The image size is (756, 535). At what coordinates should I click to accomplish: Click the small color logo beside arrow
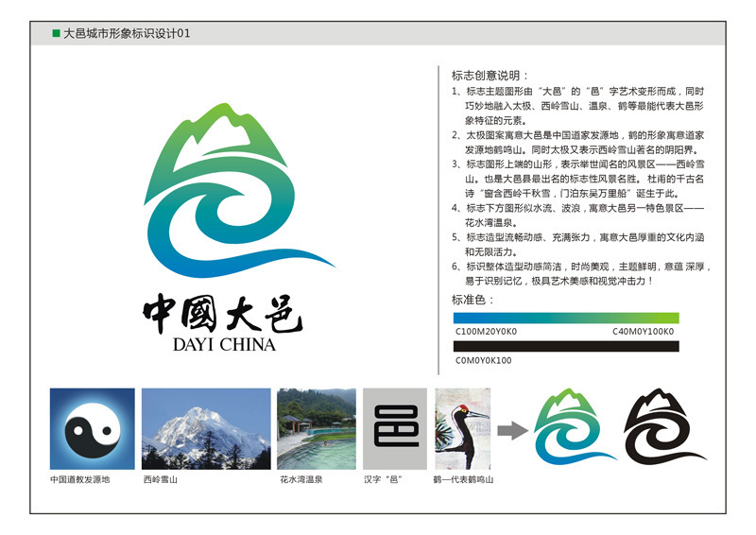click(x=575, y=426)
